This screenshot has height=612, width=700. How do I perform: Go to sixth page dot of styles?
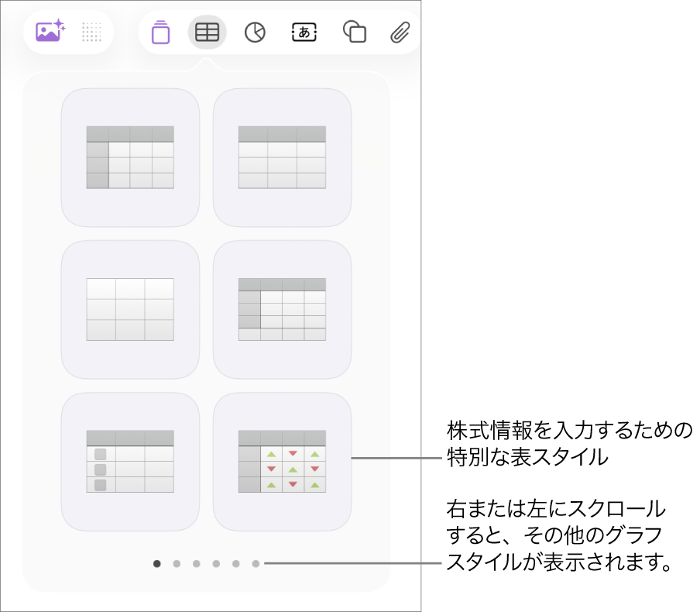point(256,564)
